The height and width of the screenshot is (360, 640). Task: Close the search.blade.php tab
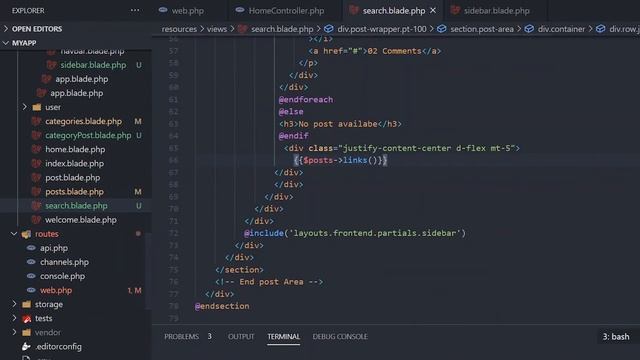(x=433, y=11)
